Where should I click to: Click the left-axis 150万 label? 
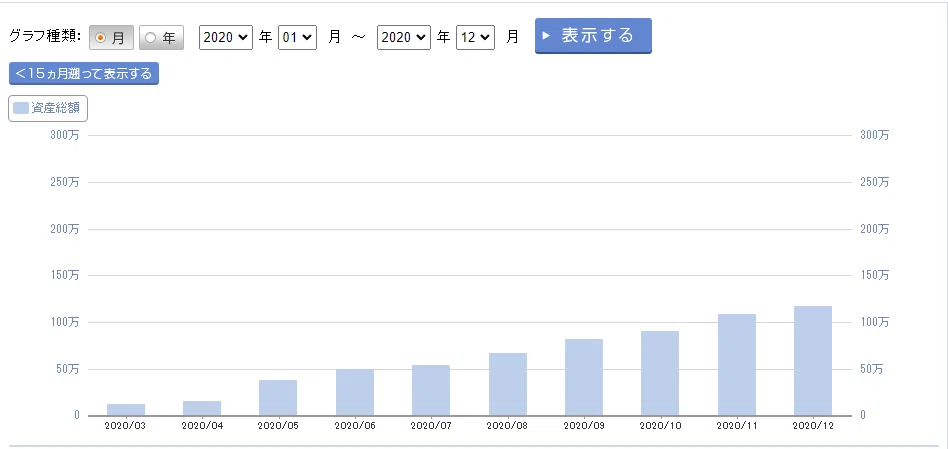(x=65, y=276)
